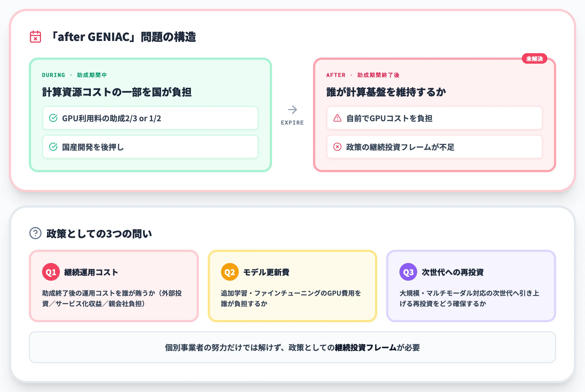This screenshot has height=392, width=585.
Task: Click the purple Q3 circle badge
Action: (408, 272)
